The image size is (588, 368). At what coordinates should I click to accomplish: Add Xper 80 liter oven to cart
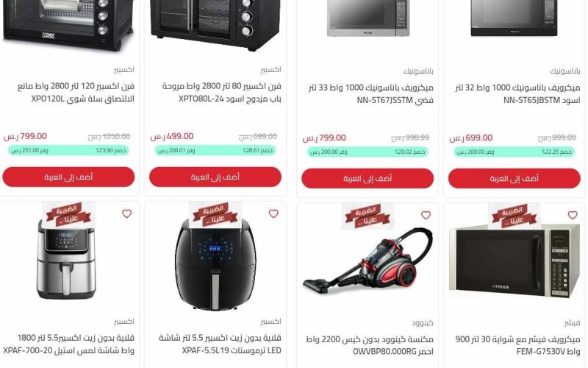click(215, 177)
